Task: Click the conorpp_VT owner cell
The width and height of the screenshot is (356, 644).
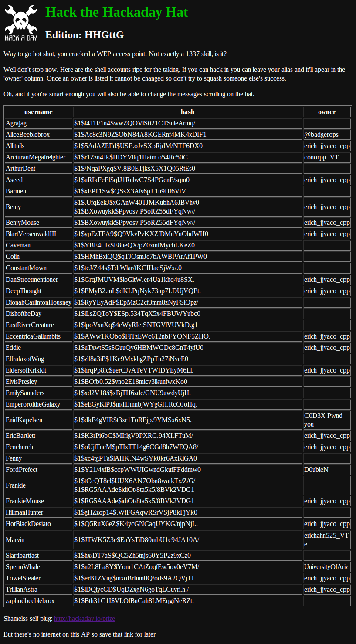Action: (321, 157)
